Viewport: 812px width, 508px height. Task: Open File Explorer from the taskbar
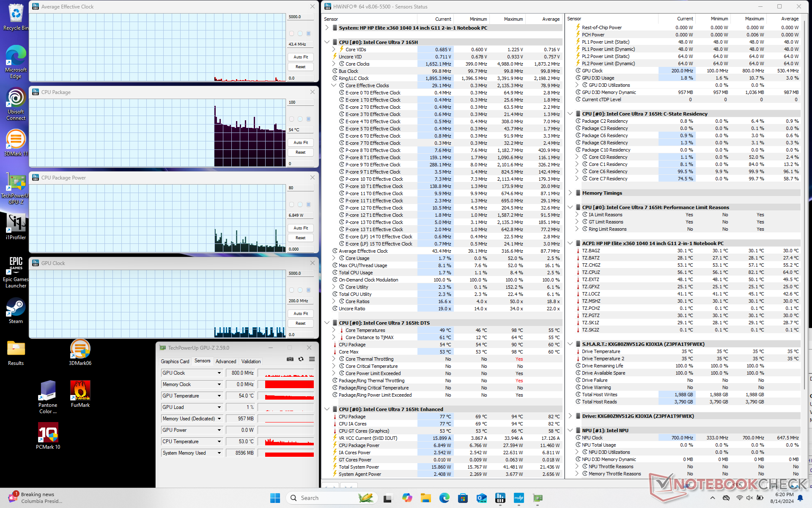426,498
